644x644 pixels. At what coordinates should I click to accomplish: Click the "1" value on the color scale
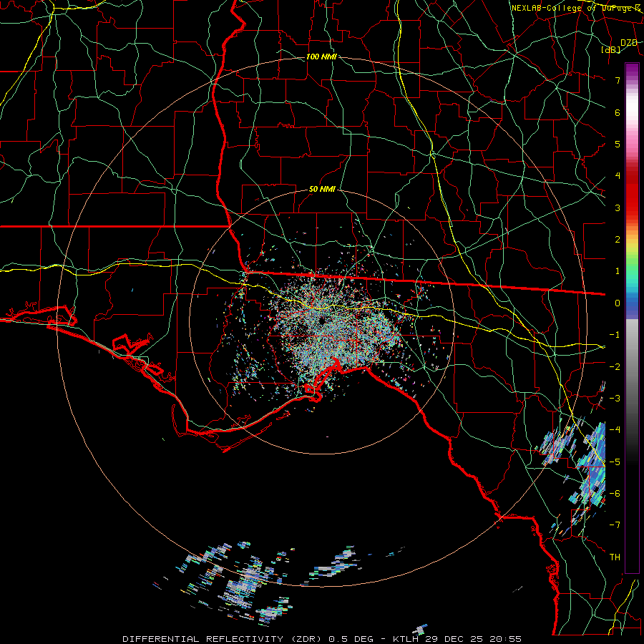point(618,271)
